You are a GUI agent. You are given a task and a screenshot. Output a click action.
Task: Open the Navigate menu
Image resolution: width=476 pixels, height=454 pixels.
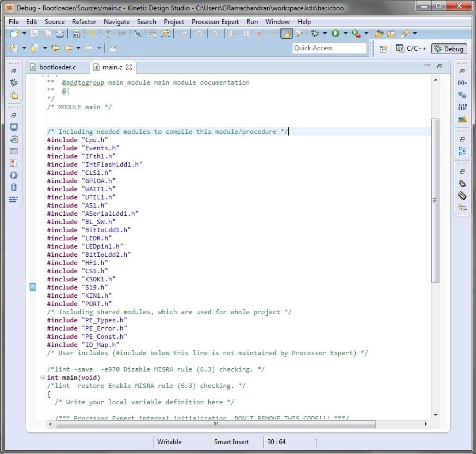pyautogui.click(x=116, y=22)
